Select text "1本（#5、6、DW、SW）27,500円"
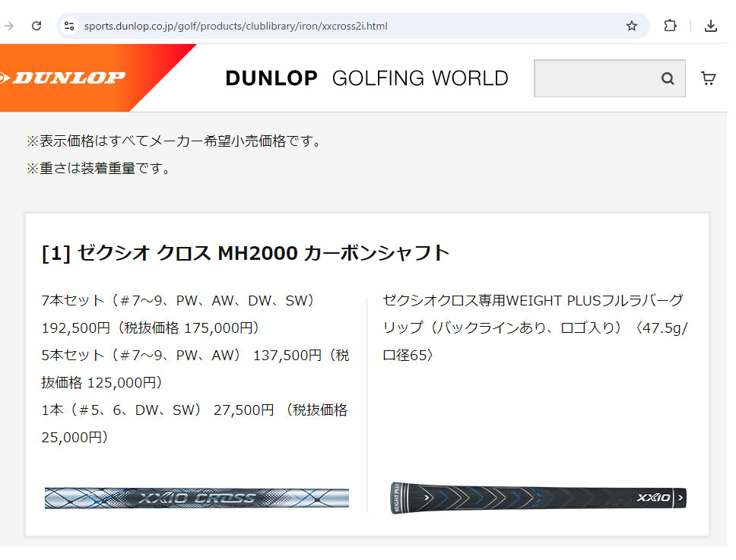Screen dimensions: 736x560 point(157,410)
